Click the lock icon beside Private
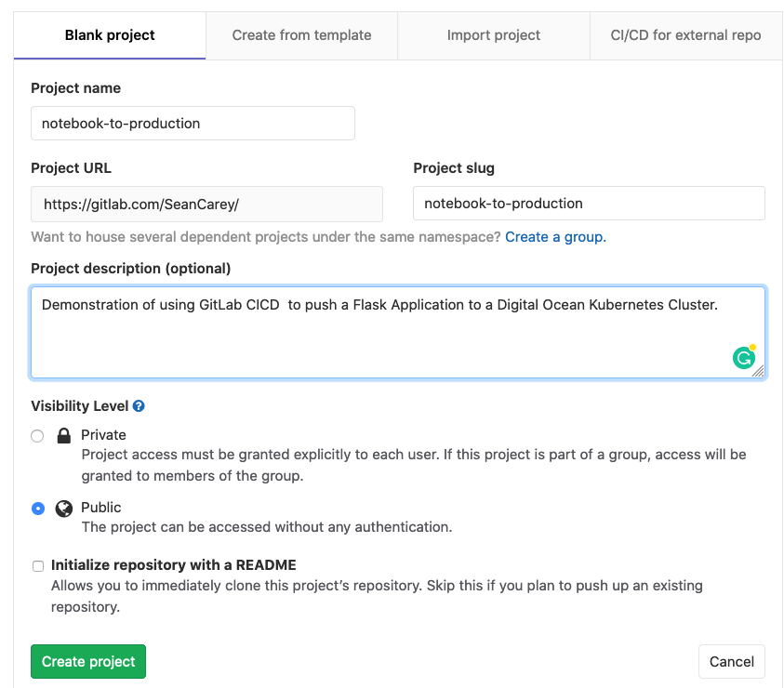 pyautogui.click(x=64, y=435)
